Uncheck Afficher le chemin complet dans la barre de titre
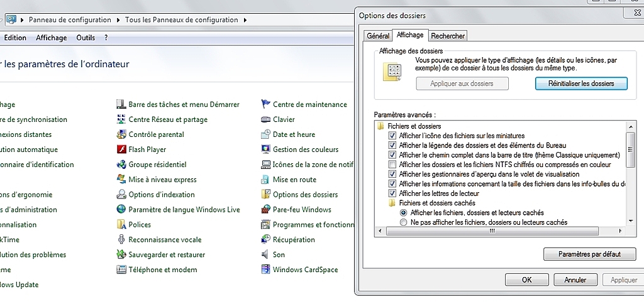 (x=392, y=155)
